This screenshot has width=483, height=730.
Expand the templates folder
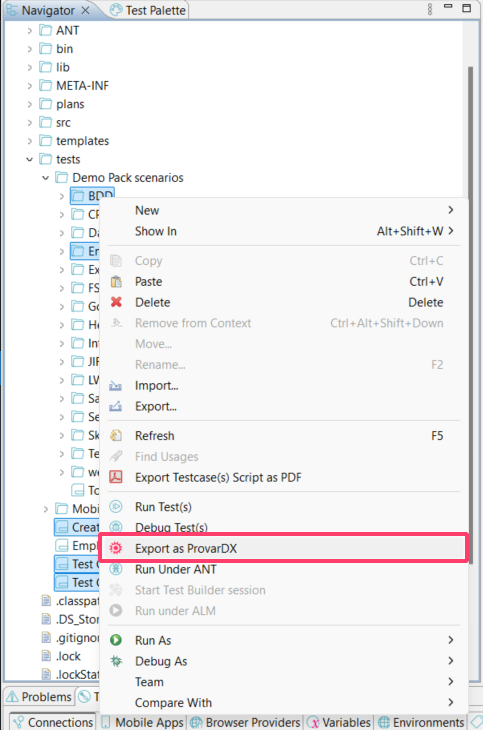[x=29, y=141]
